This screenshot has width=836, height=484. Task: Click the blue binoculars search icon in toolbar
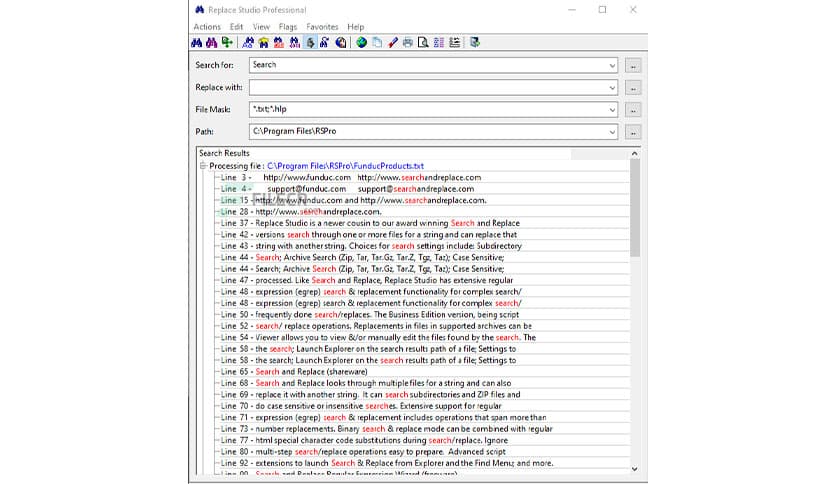pyautogui.click(x=198, y=42)
